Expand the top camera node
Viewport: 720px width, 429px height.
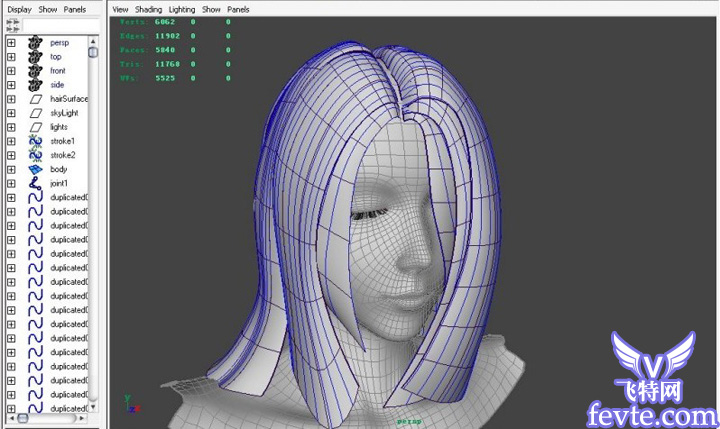(x=11, y=57)
